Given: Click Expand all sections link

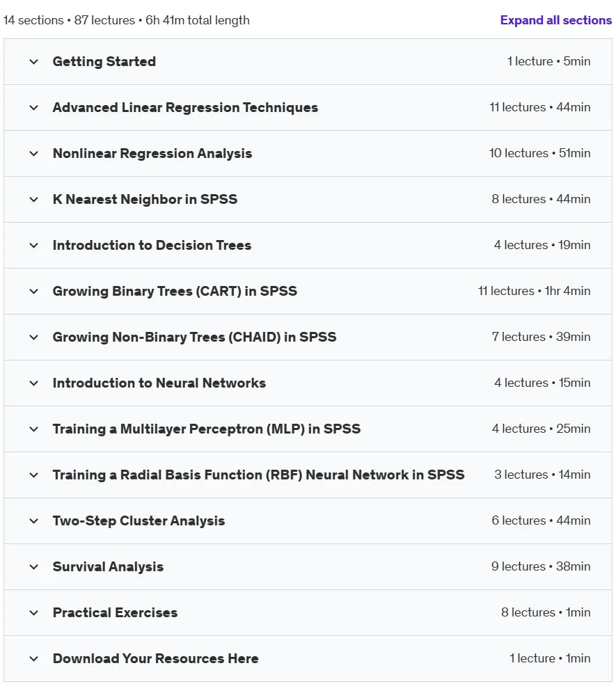Looking at the screenshot, I should (556, 20).
